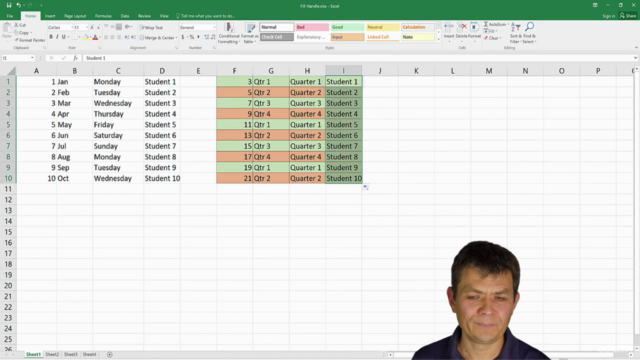Select cell containing Wednesday in row 3

(118, 103)
